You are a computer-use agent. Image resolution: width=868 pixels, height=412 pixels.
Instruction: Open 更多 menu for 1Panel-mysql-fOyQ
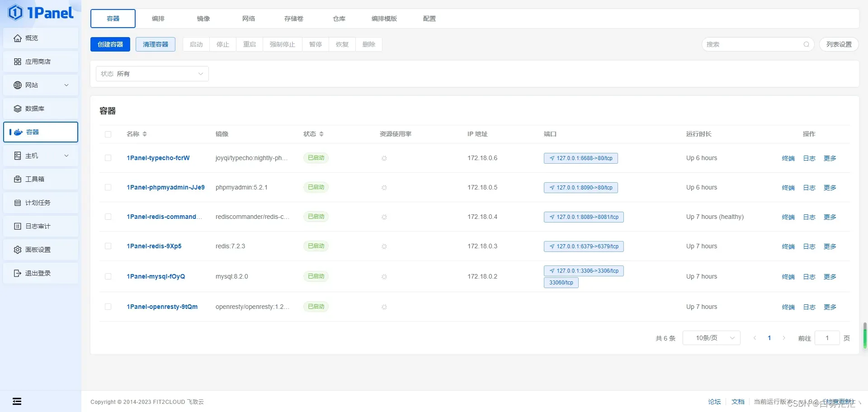(830, 277)
